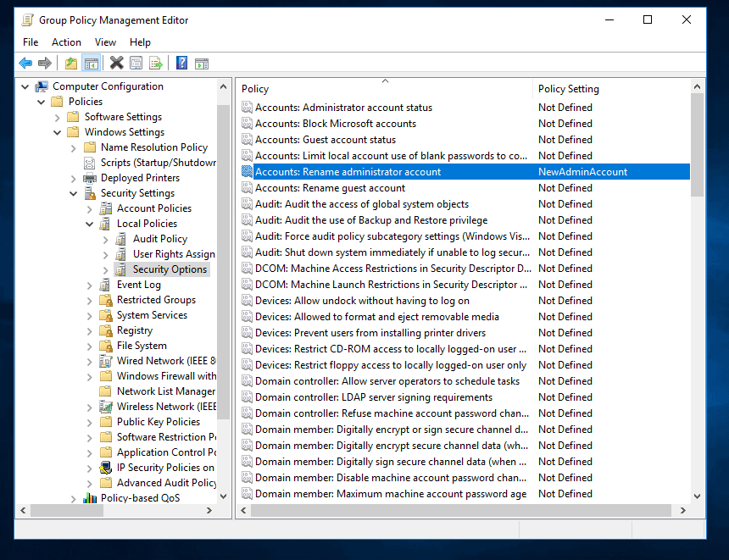The width and height of the screenshot is (729, 560).
Task: Click the tree pane horizontal scrollbar right arrow
Action: point(209,510)
